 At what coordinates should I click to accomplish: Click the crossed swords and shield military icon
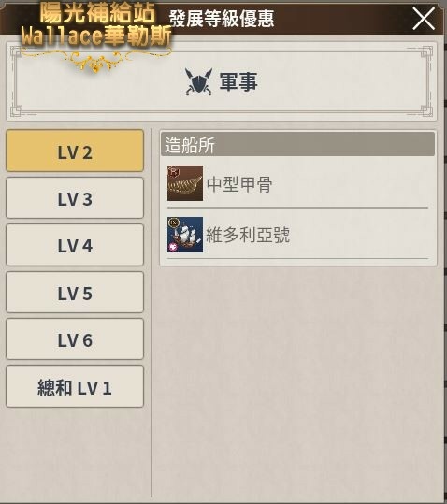click(x=198, y=82)
